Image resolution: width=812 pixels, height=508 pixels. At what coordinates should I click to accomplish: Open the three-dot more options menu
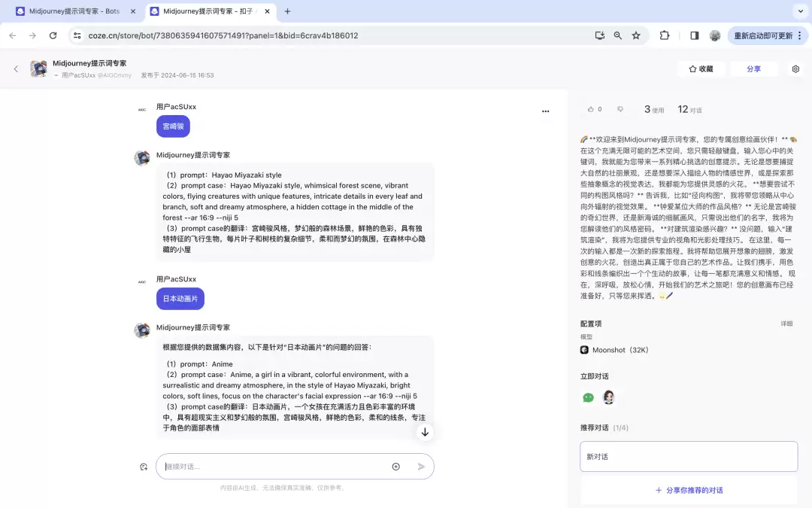point(545,111)
